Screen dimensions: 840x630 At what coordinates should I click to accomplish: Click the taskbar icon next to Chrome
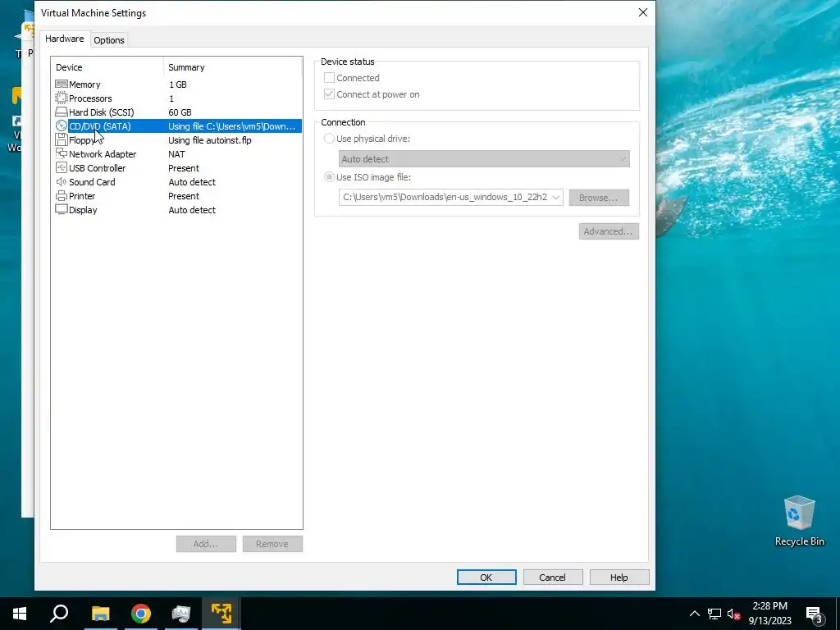[x=181, y=614]
